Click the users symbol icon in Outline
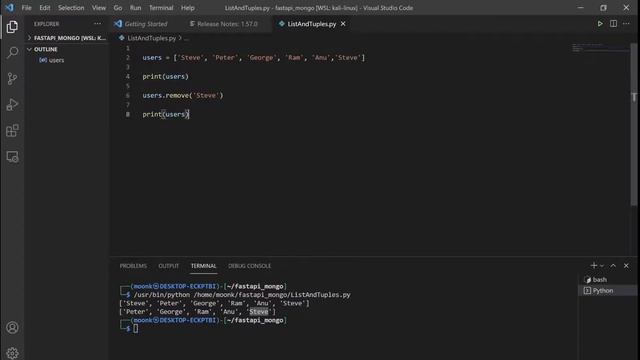Viewport: 640px width, 360px height. pos(43,60)
